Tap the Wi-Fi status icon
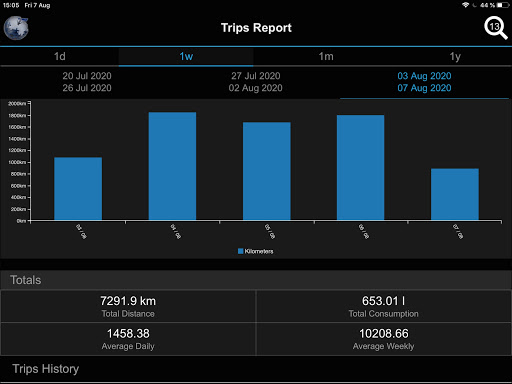Viewport: 512px width, 384px height. coord(465,5)
